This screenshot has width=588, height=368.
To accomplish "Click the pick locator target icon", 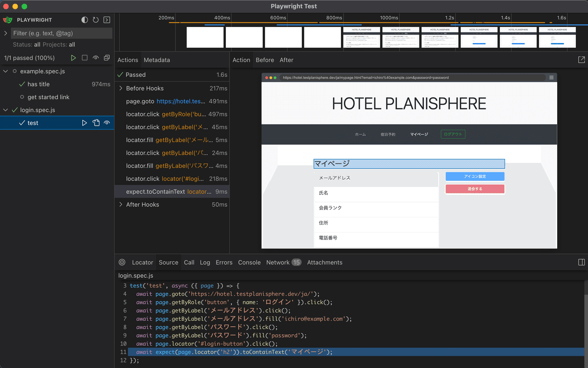I will (x=122, y=263).
